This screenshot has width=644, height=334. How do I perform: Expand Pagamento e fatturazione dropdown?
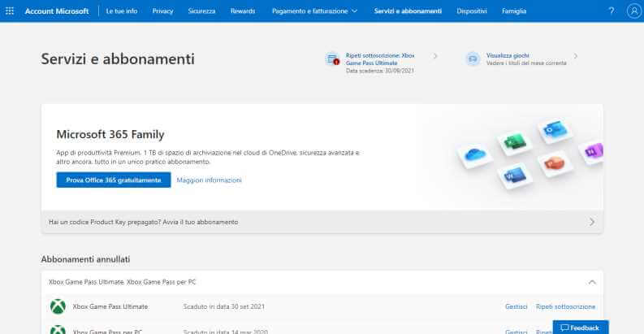(x=314, y=11)
